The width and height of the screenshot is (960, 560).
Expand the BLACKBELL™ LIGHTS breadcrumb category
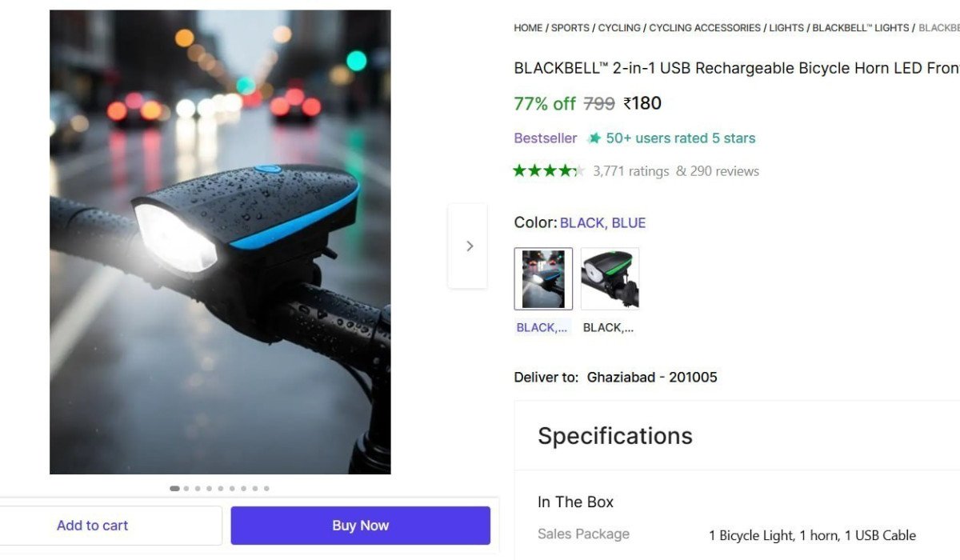(x=860, y=27)
